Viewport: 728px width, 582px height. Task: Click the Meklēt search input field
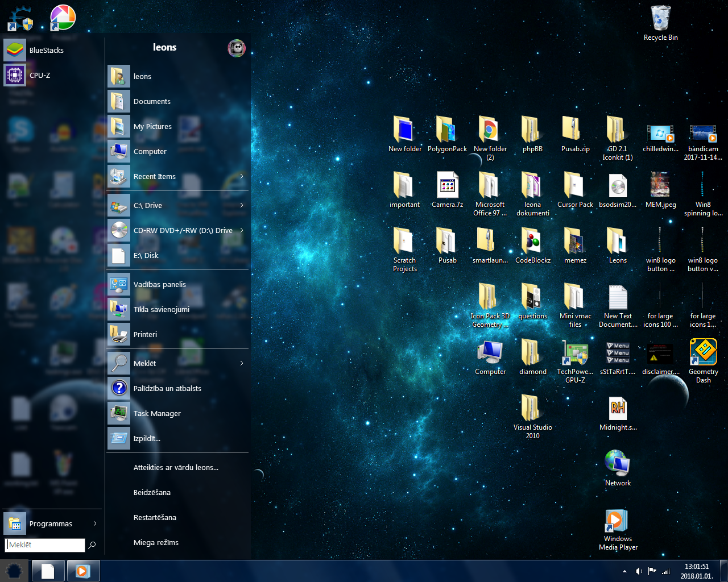(45, 544)
